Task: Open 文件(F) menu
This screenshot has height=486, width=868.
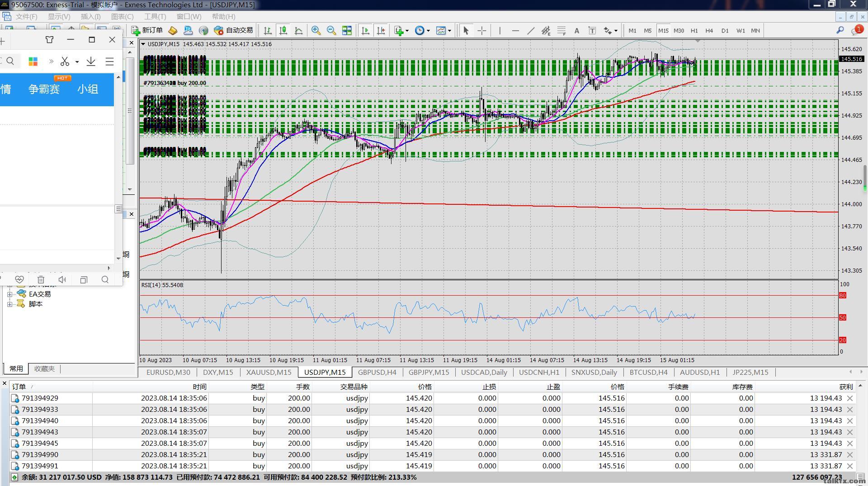Action: point(26,16)
